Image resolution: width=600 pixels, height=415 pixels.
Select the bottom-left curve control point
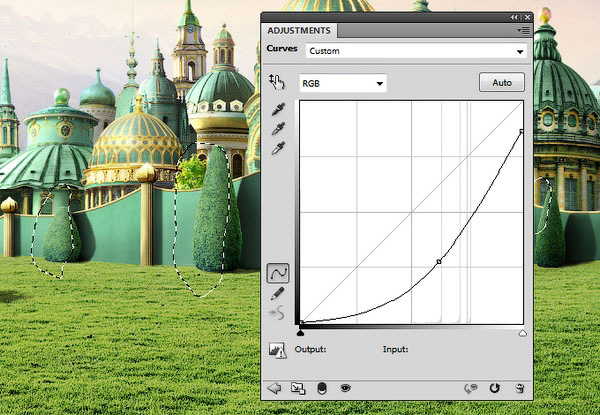click(x=302, y=322)
